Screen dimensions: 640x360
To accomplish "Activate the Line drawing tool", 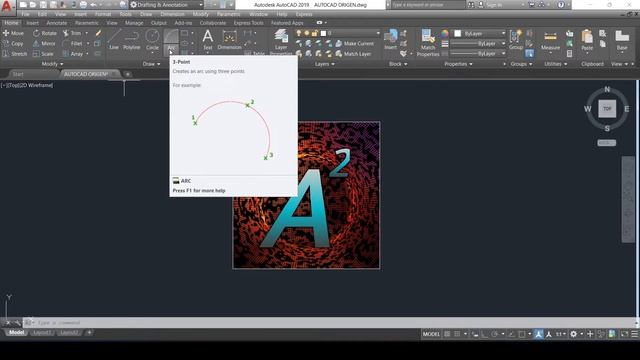I will tap(114, 40).
